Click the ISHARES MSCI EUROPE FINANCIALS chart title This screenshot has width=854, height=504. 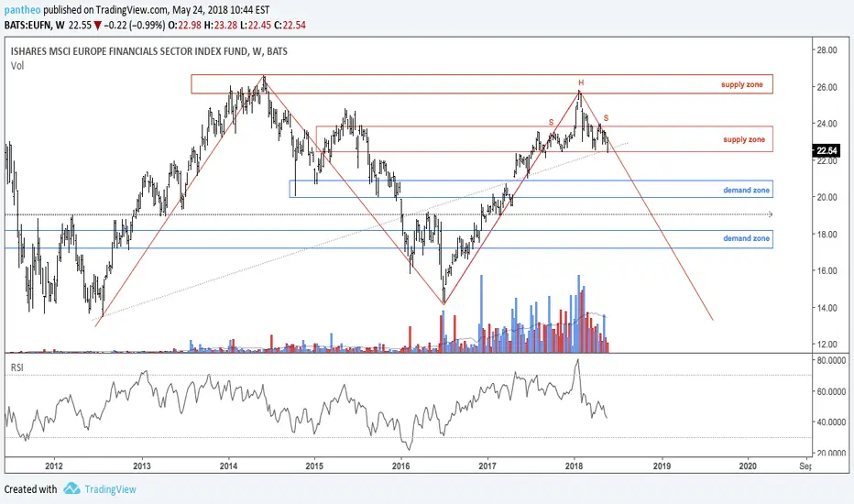coord(149,51)
